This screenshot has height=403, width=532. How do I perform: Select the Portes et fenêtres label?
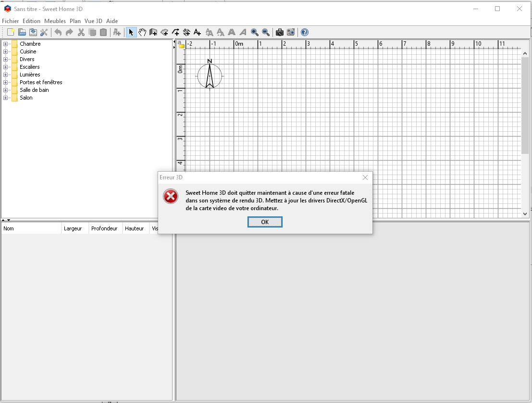coord(41,82)
